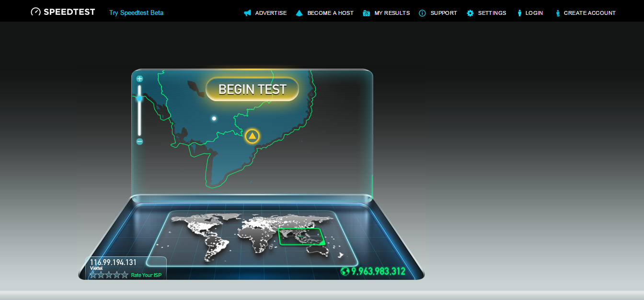Click the 9,963,983,312 test counter

(x=378, y=271)
